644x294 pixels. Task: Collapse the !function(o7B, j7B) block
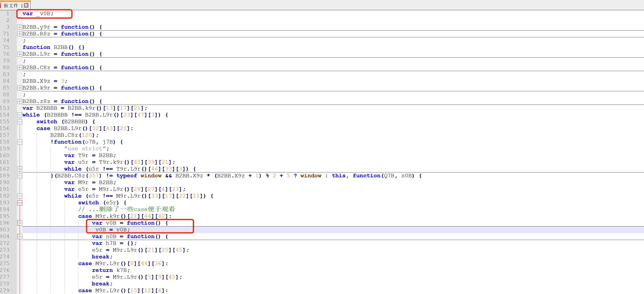tap(19, 142)
